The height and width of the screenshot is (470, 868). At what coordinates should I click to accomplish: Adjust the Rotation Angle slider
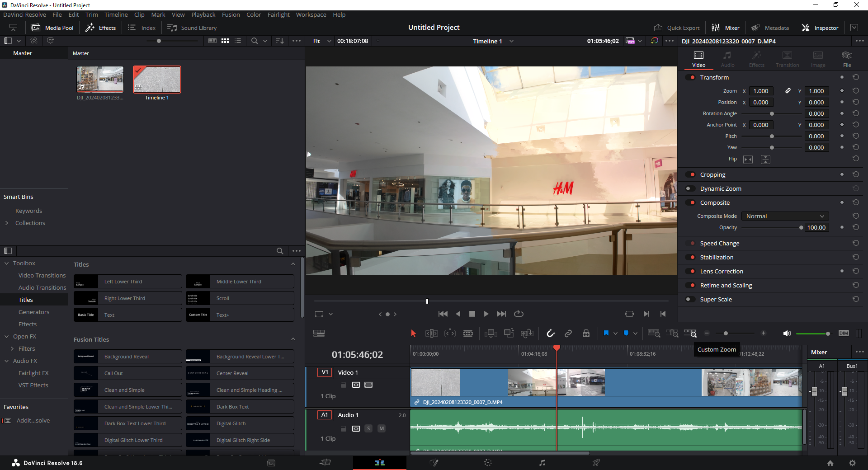[772, 113]
